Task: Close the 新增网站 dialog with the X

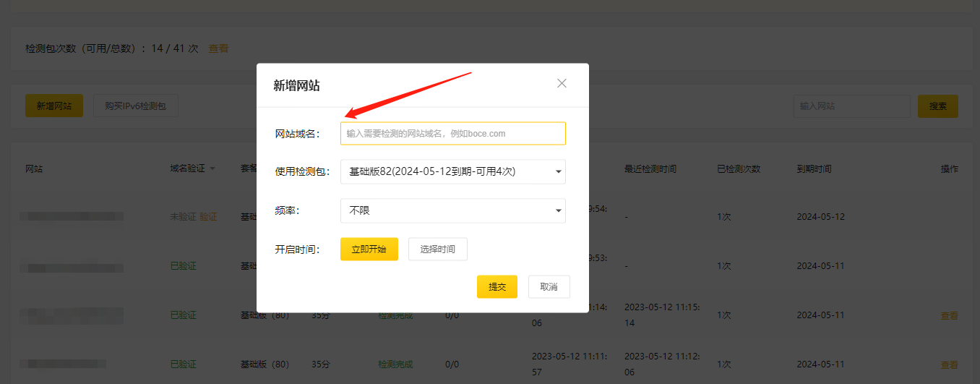Action: point(562,83)
